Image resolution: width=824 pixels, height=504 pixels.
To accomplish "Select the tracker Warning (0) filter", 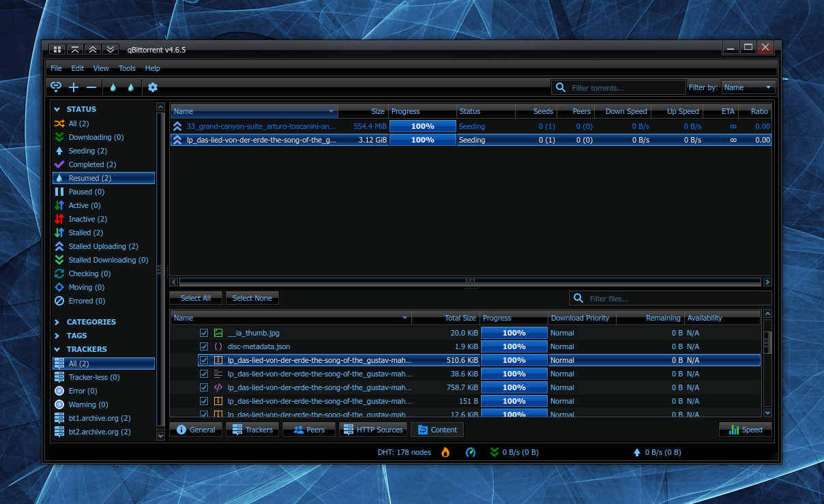I will (104, 404).
